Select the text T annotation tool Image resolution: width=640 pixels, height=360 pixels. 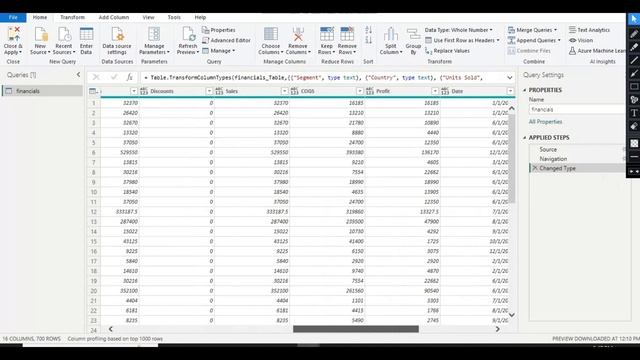tap(634, 113)
